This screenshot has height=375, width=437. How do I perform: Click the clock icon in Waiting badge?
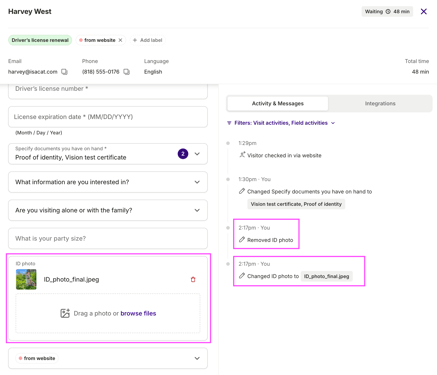pyautogui.click(x=388, y=11)
